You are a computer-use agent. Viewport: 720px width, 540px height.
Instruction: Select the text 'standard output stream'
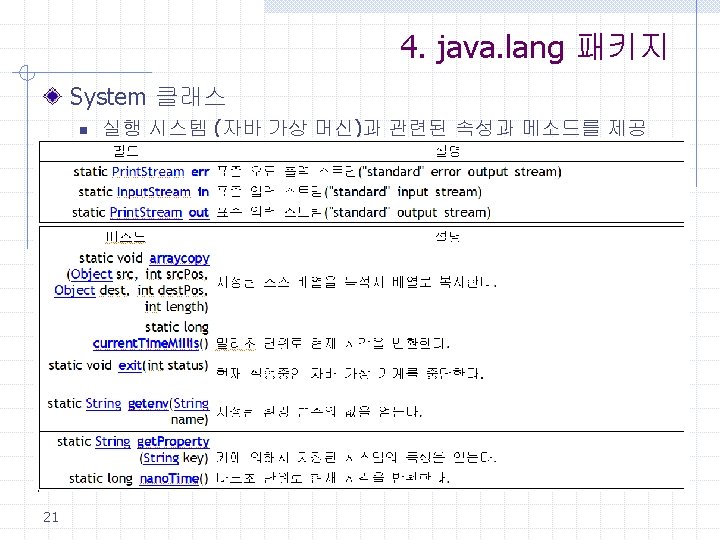(407, 213)
